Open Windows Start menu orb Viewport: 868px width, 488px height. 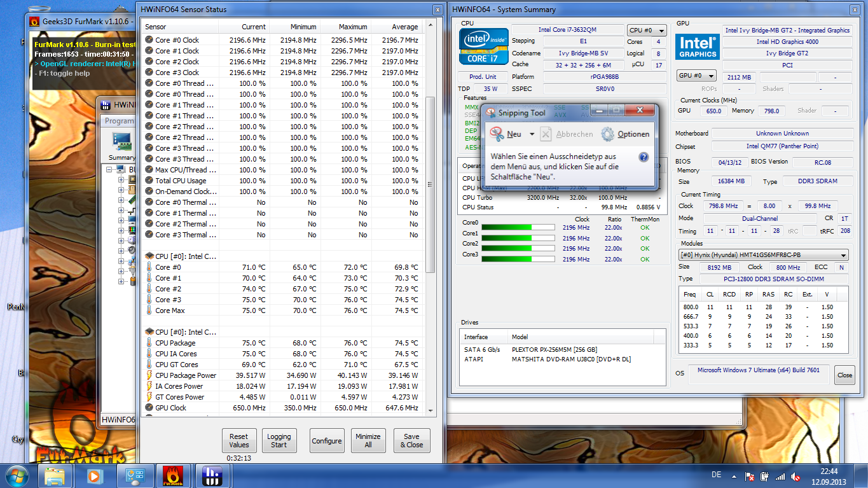pyautogui.click(x=17, y=475)
